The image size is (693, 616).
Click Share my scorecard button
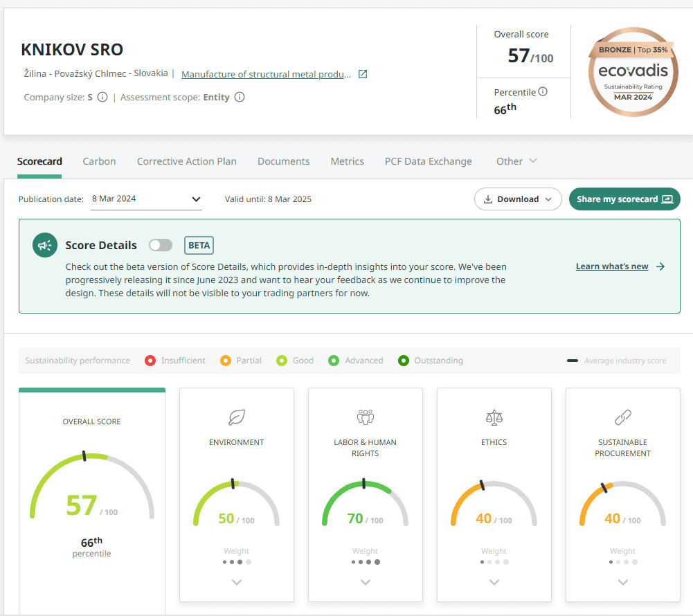(x=624, y=199)
